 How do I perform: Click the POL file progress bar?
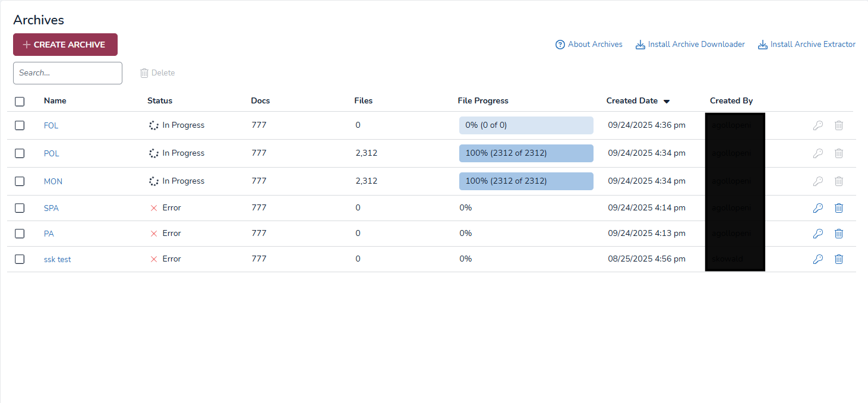526,153
